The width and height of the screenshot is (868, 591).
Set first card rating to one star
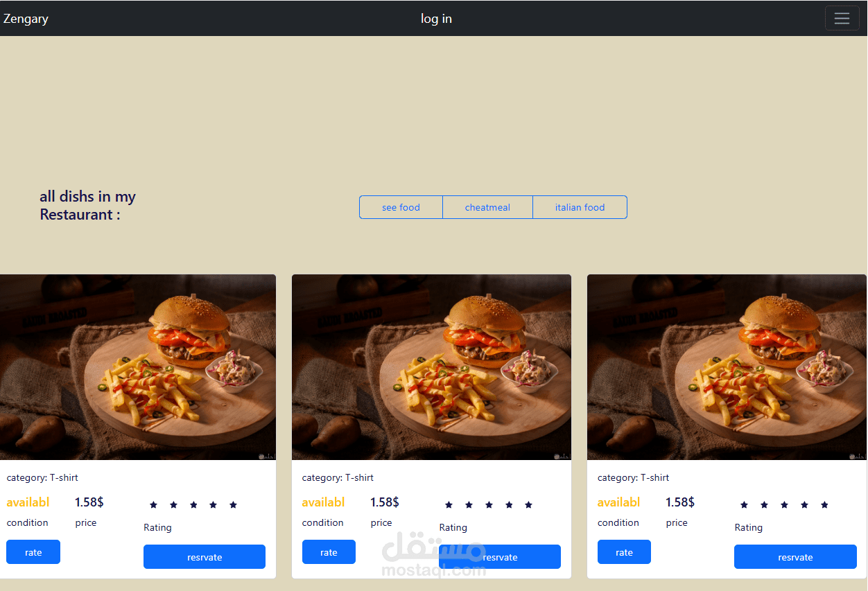(x=153, y=505)
